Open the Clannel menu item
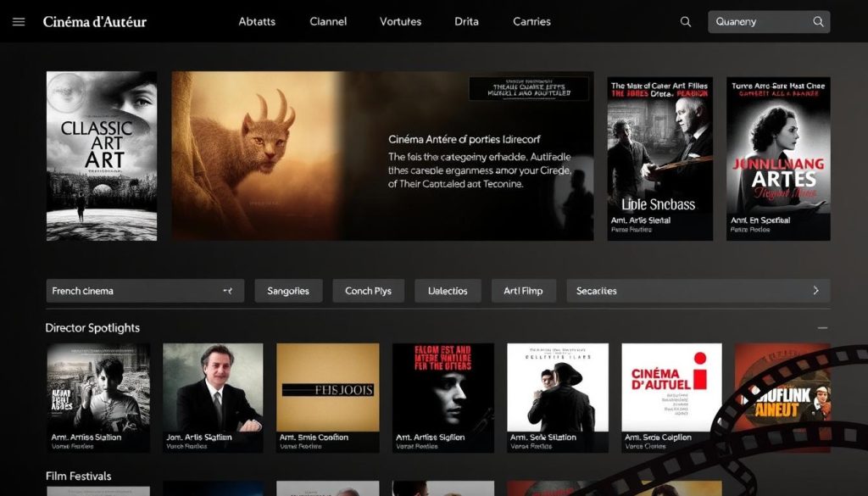 click(x=327, y=21)
